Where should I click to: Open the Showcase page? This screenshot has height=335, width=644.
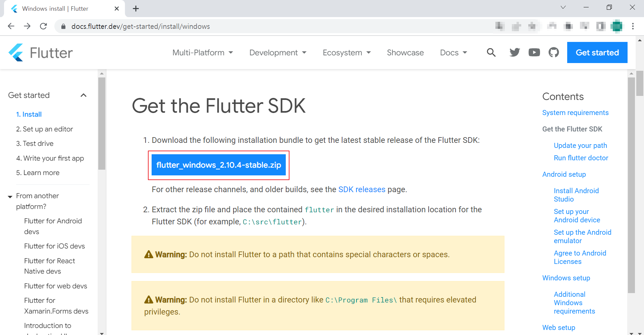pyautogui.click(x=405, y=53)
